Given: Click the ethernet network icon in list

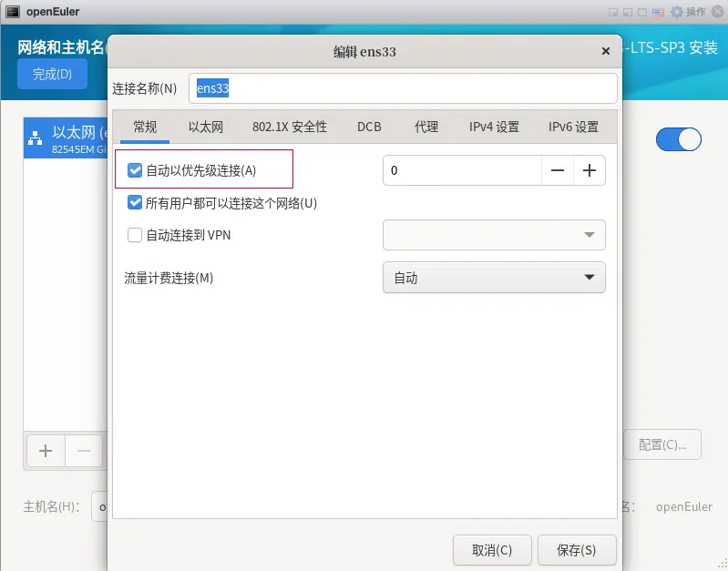Looking at the screenshot, I should pyautogui.click(x=36, y=138).
